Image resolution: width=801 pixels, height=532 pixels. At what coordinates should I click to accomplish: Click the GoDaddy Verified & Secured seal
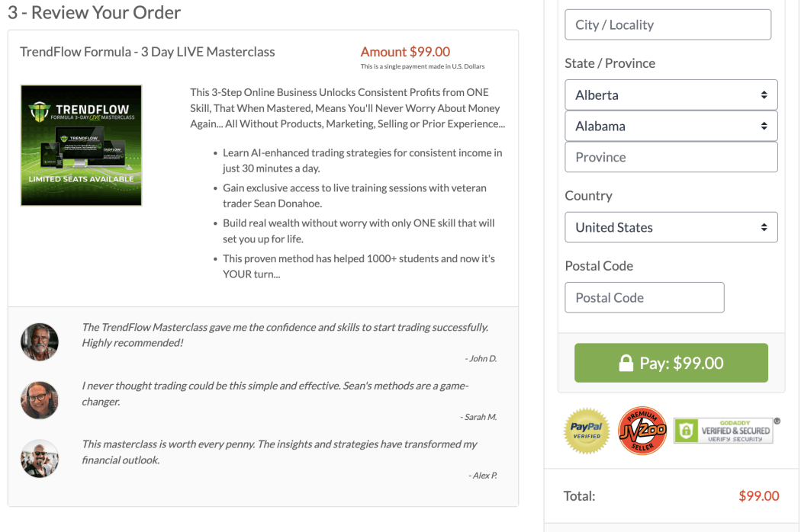click(x=723, y=431)
